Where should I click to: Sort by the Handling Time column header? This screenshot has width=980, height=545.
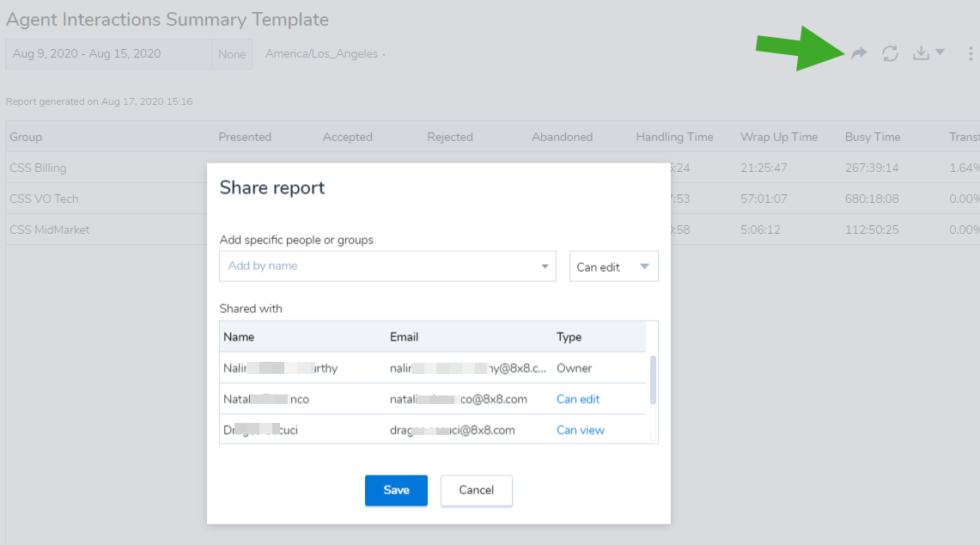(x=674, y=137)
